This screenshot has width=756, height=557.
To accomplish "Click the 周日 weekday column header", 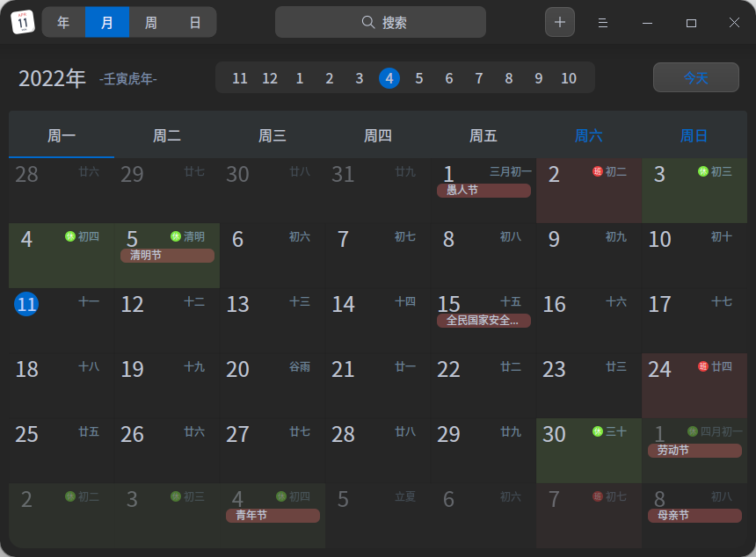I will [x=694, y=135].
